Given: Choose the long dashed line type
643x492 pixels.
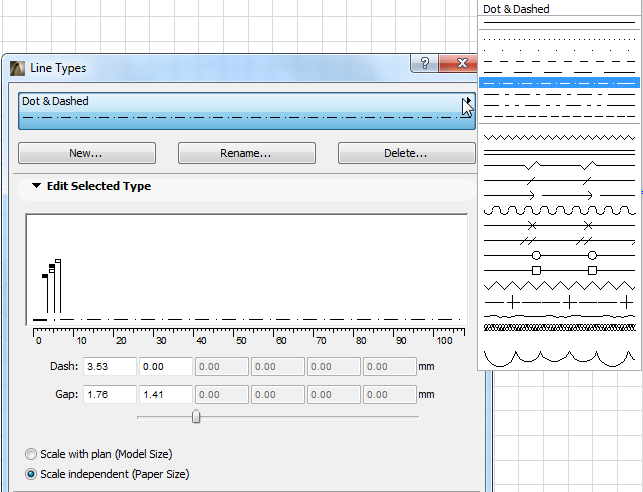Looking at the screenshot, I should pos(559,73).
